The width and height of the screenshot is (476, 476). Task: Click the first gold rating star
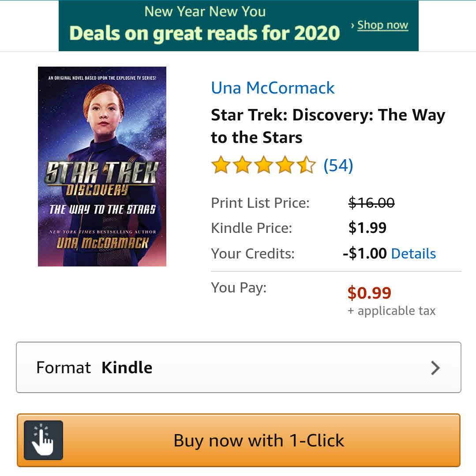[x=221, y=165]
